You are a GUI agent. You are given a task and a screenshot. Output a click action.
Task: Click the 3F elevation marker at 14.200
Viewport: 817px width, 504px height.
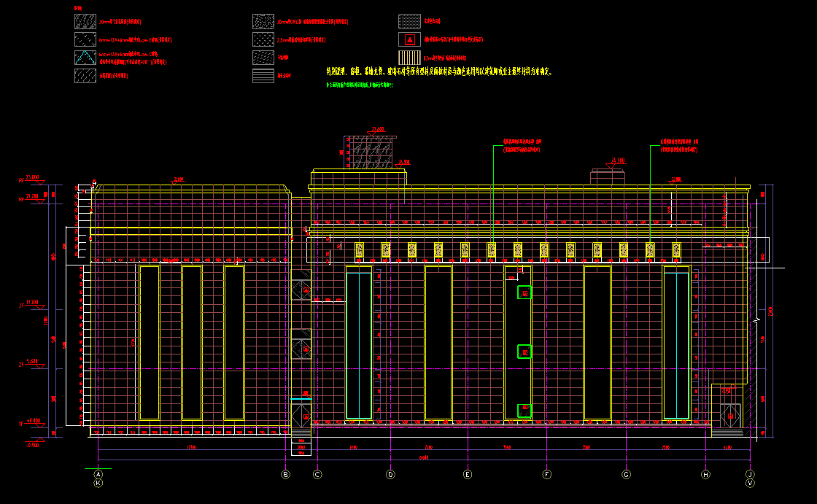(34, 303)
